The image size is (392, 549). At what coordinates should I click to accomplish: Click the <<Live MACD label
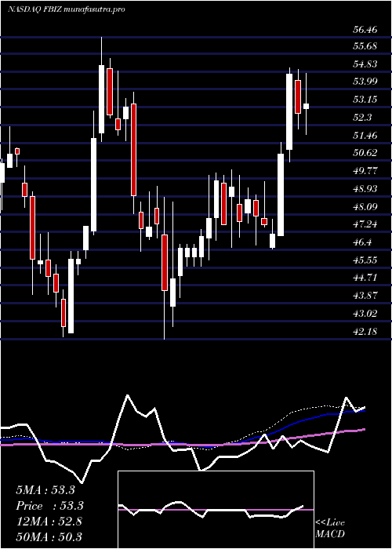pos(330,529)
